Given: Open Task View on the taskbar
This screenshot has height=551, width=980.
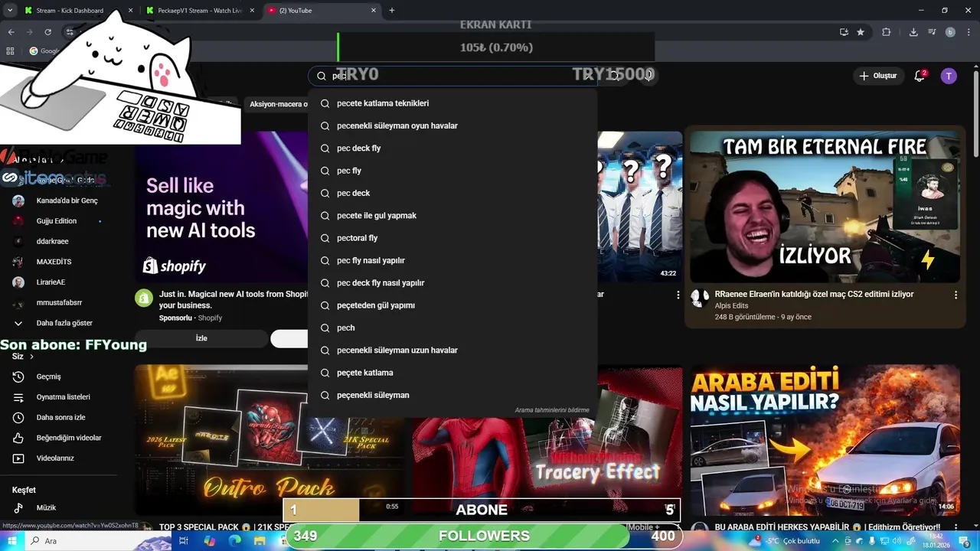Looking at the screenshot, I should pyautogui.click(x=184, y=540).
